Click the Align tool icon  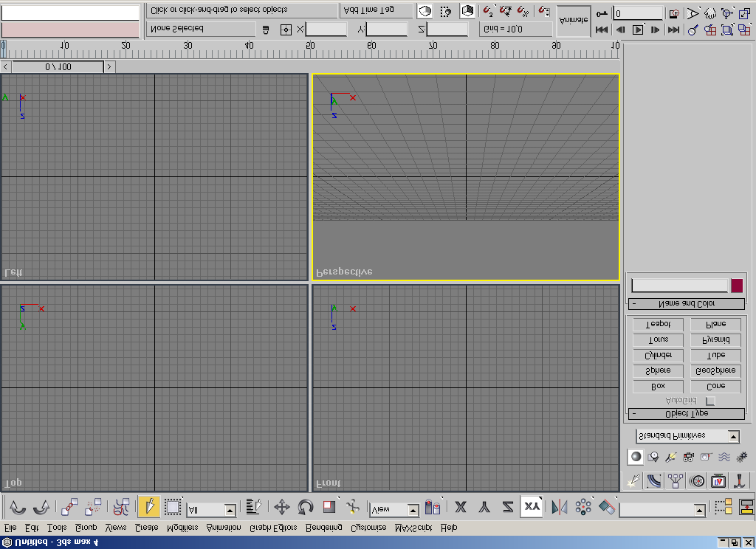pyautogui.click(x=607, y=507)
